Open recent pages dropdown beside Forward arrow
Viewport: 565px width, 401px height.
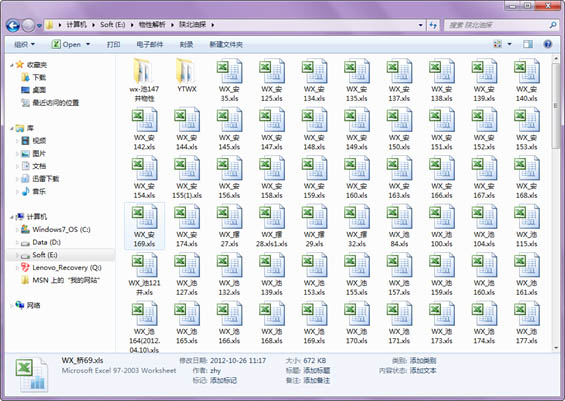pos(39,26)
